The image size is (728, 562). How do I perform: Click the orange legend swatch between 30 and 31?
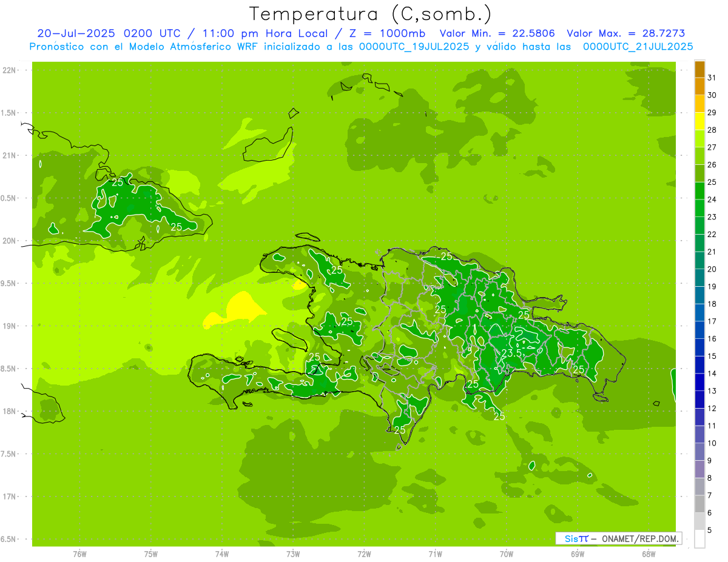click(x=699, y=87)
